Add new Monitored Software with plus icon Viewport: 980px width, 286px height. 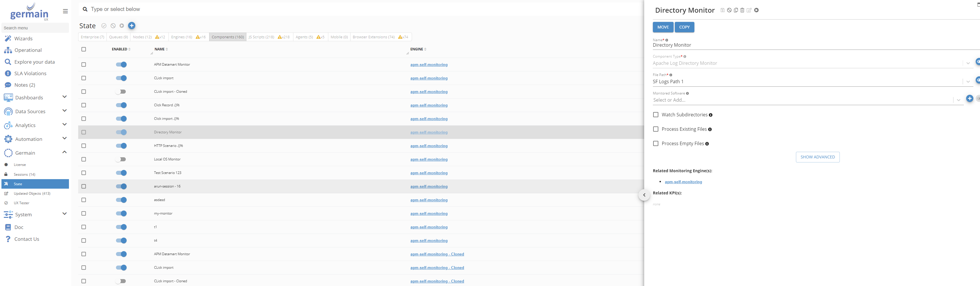(969, 99)
